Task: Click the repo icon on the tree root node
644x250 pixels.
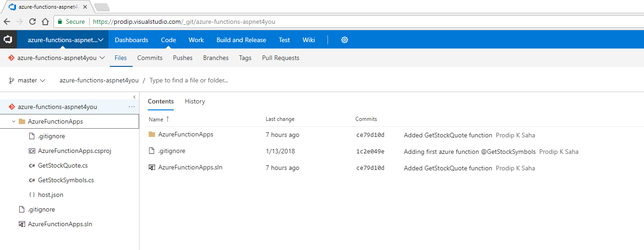Action: pos(11,107)
